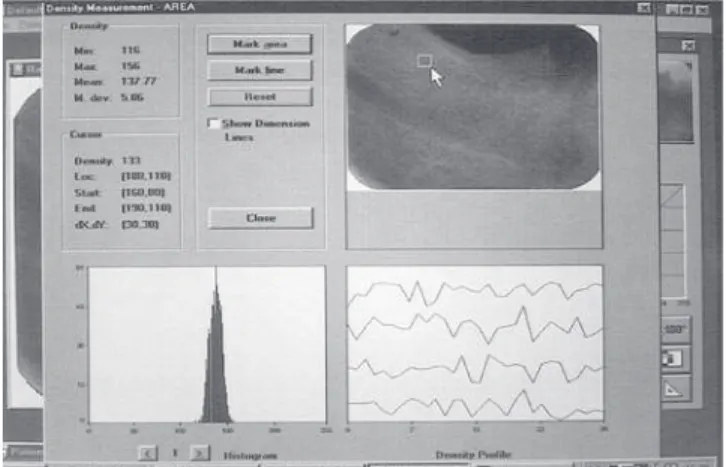The image size is (726, 467).
Task: Select the dX,dY value
Action: (140, 224)
